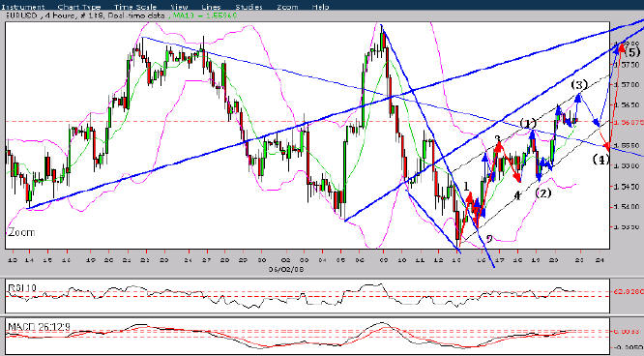Open the Time Scale menu

135,7
